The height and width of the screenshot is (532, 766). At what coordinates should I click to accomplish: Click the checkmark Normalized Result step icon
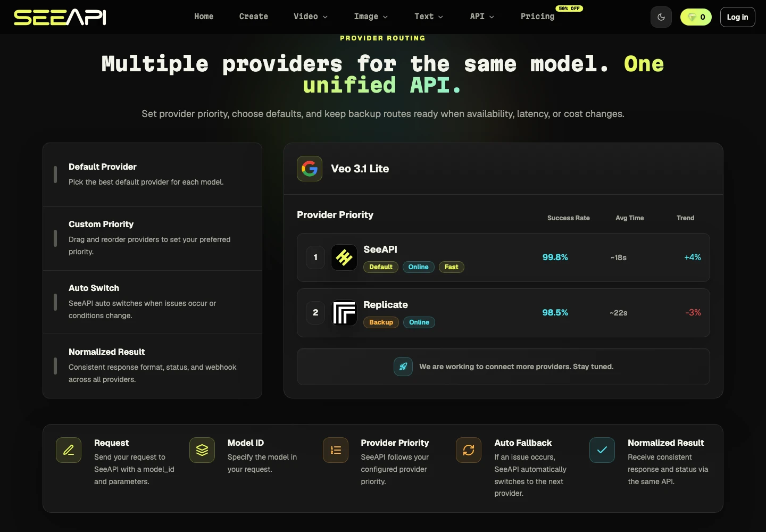point(602,450)
